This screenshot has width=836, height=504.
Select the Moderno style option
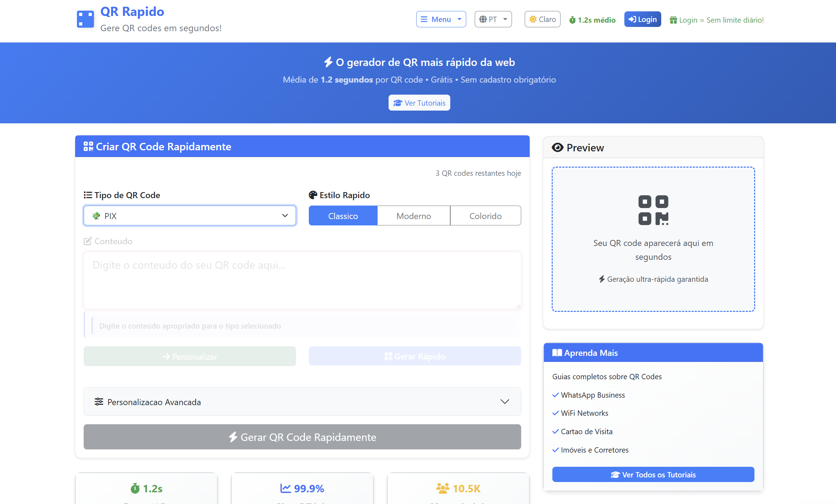[413, 216]
